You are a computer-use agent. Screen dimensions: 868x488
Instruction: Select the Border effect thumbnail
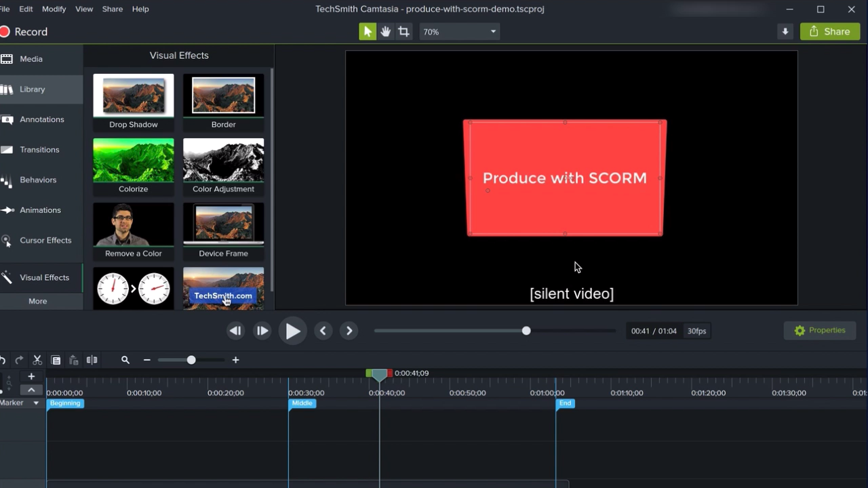click(224, 102)
